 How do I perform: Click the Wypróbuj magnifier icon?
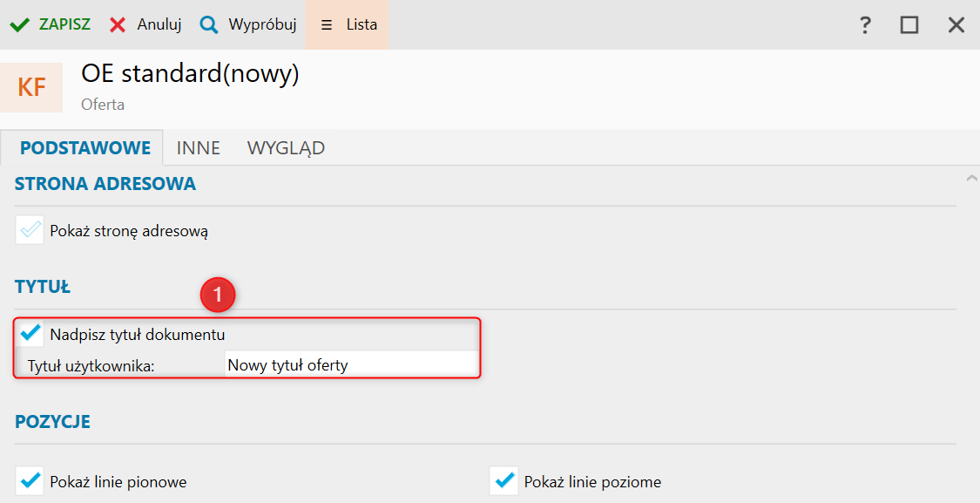pyautogui.click(x=209, y=24)
